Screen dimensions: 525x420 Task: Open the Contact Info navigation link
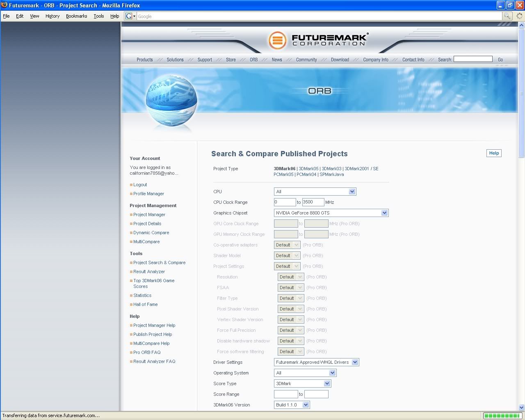tap(413, 59)
